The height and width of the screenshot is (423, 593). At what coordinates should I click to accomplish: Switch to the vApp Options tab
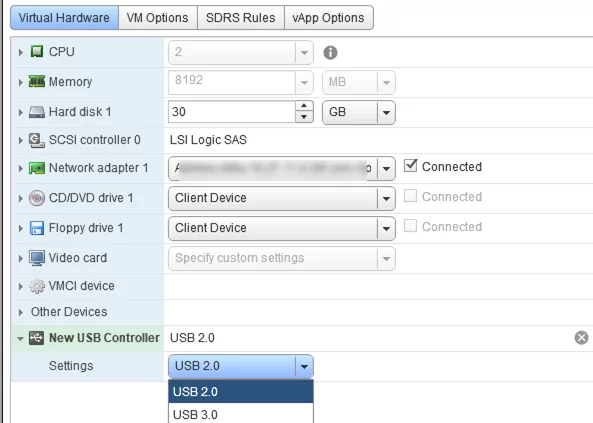tap(328, 17)
